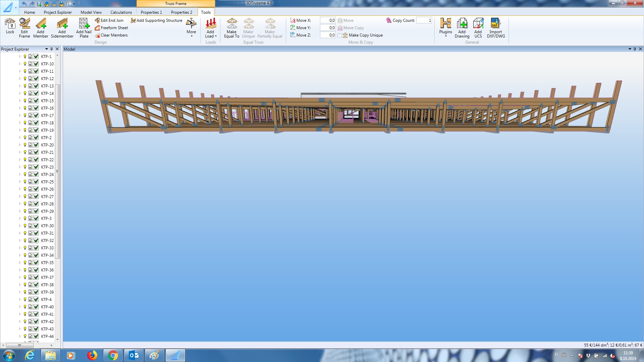Open the Model View tab
Screen dimensions: 644x362
pos(91,12)
